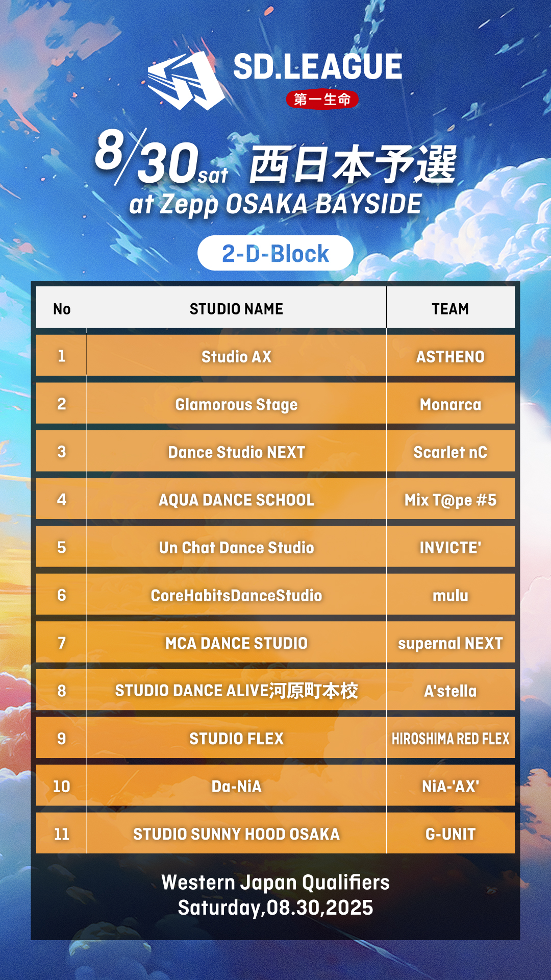Select the Glamorous Stage studio entry
551x980 pixels.
(236, 404)
